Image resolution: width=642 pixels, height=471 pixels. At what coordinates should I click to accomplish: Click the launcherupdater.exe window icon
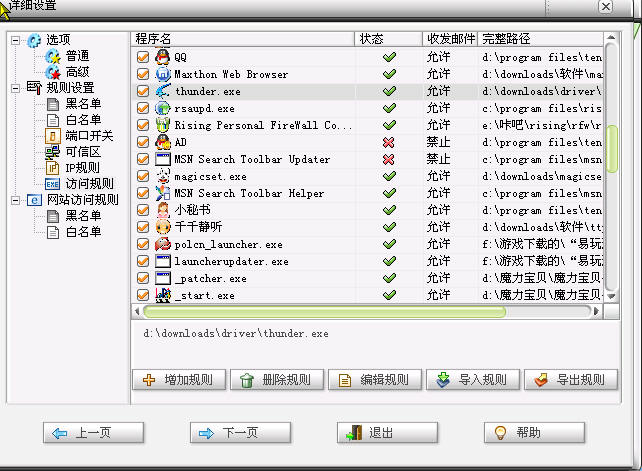point(163,261)
